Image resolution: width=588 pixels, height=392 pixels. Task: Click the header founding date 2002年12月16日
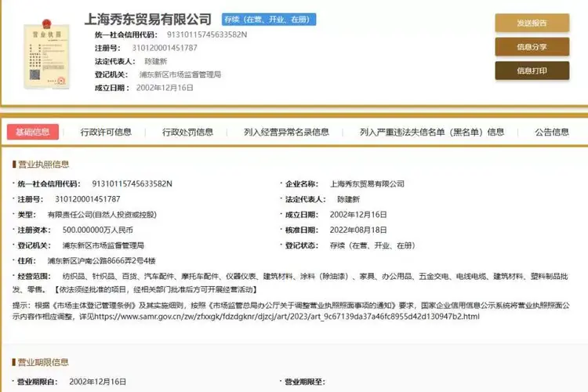165,88
